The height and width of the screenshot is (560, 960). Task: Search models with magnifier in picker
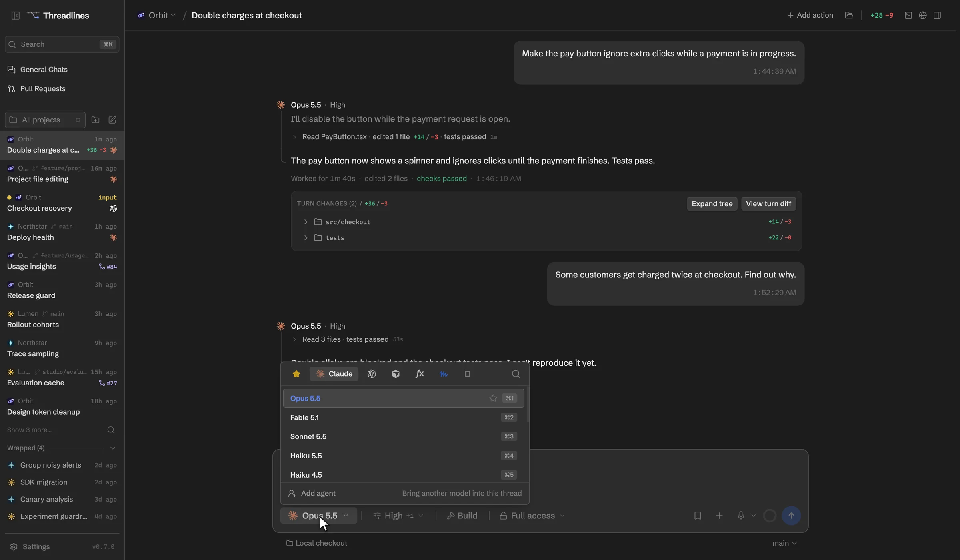pyautogui.click(x=516, y=374)
